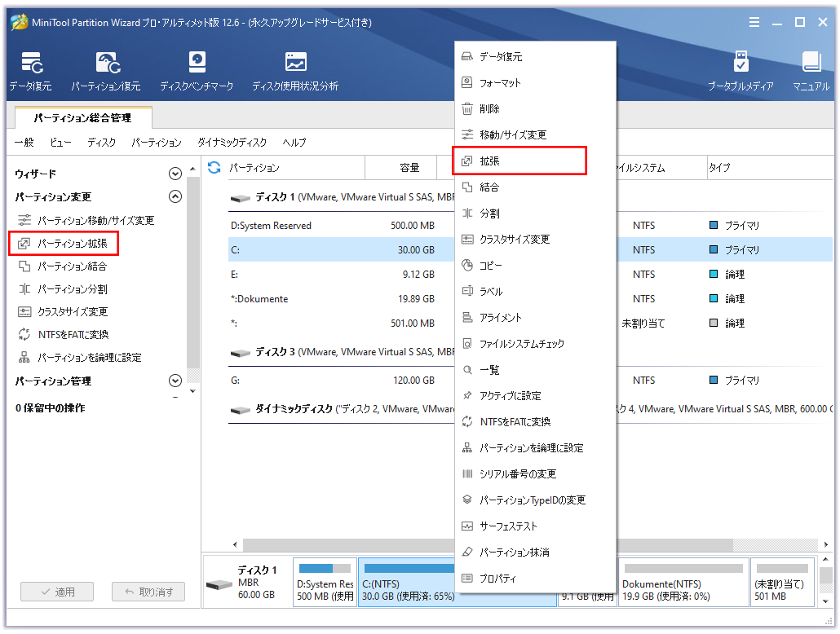Switch to the パーティション総合管理 tab
The image size is (840, 634).
point(82,118)
